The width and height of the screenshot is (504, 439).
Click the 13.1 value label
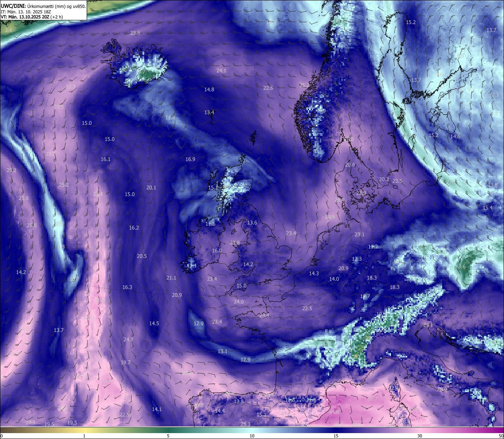pyautogui.click(x=222, y=352)
